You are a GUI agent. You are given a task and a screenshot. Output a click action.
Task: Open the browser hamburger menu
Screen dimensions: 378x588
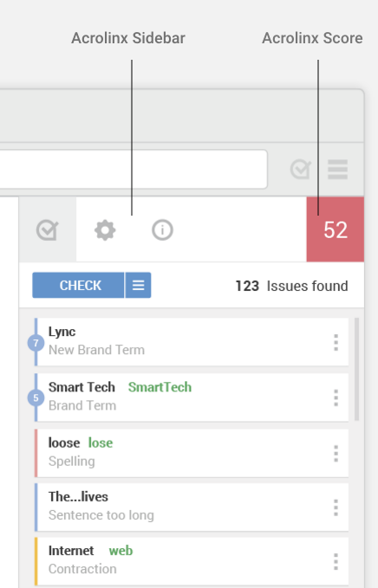(x=337, y=170)
